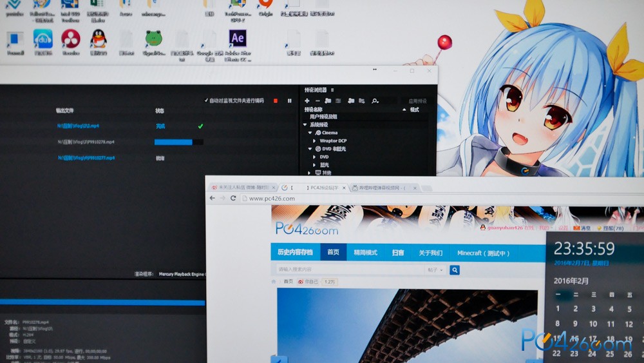Click the bridge photo in the forum slideshow
Viewport: 644px width, 363px height.
(407, 326)
